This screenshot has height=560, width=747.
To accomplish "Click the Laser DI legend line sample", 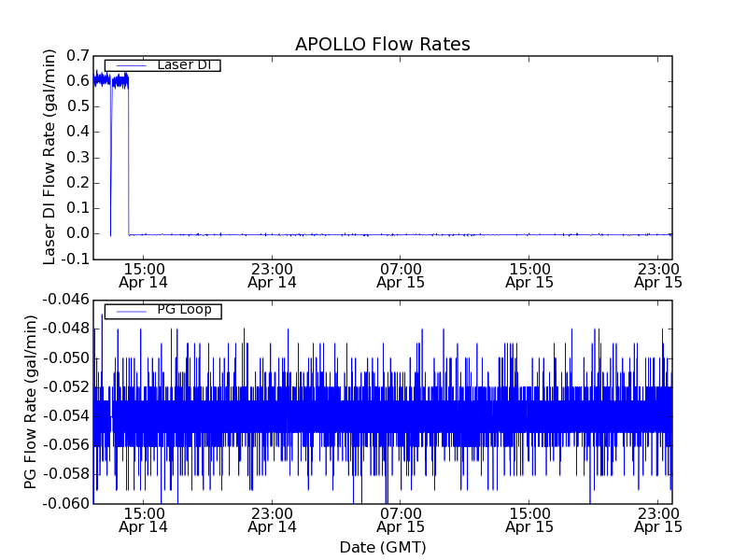I will [x=131, y=65].
